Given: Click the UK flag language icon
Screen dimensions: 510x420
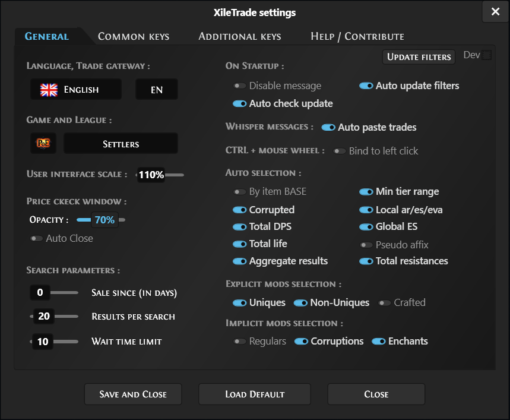Looking at the screenshot, I should [x=49, y=90].
